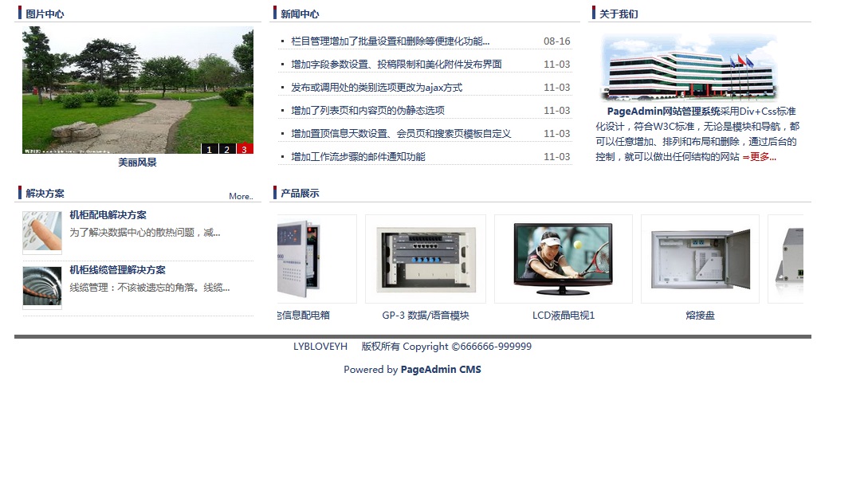Open the LCD液晶电视1 product image
The height and width of the screenshot is (502, 868).
tap(564, 259)
